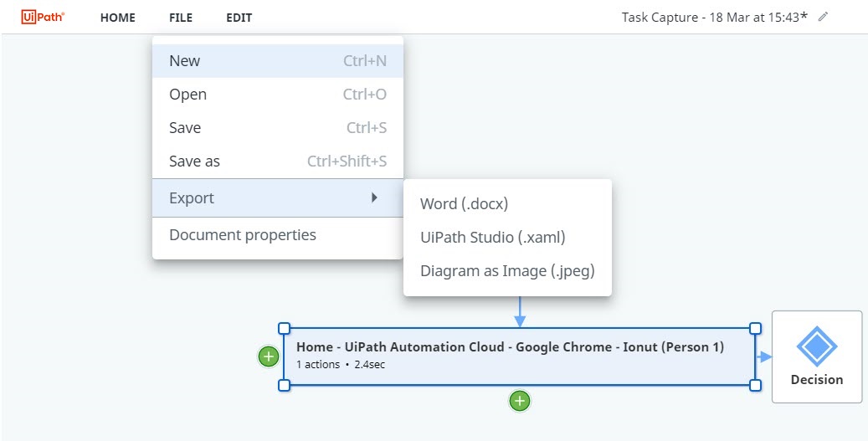The width and height of the screenshot is (868, 441).
Task: Export Diagram as Image (.jpeg)
Action: click(x=506, y=271)
